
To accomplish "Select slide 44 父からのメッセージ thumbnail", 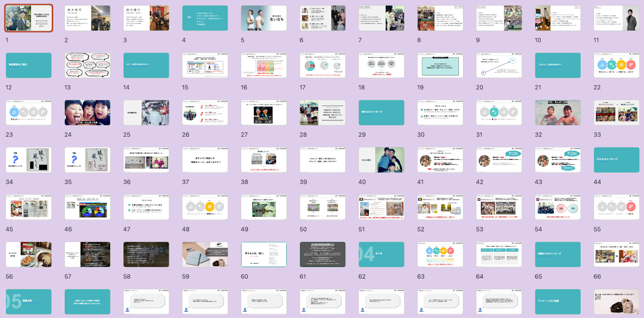I will click(x=616, y=160).
